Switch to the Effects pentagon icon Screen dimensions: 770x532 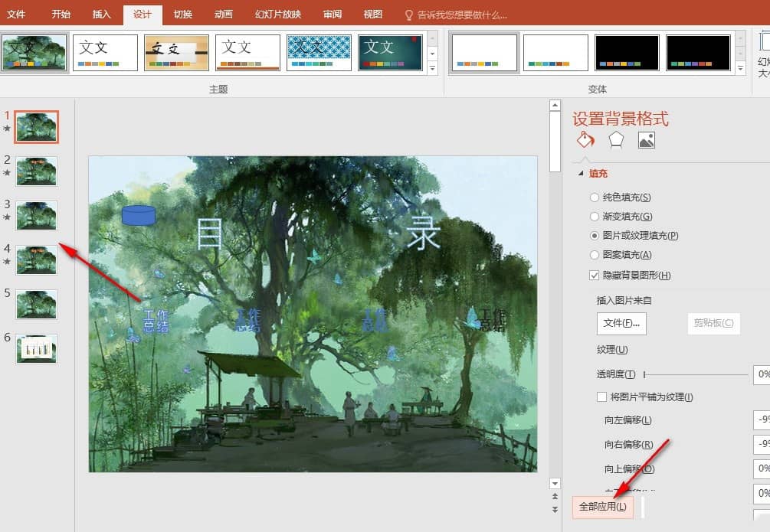click(616, 140)
